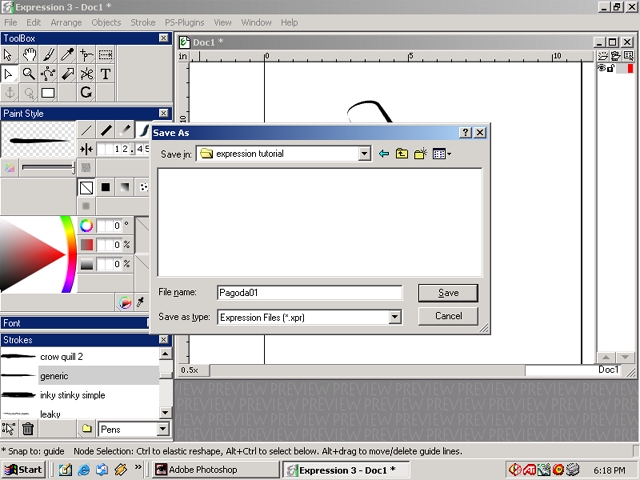Open the Pens stroke category dropdown

(x=163, y=429)
